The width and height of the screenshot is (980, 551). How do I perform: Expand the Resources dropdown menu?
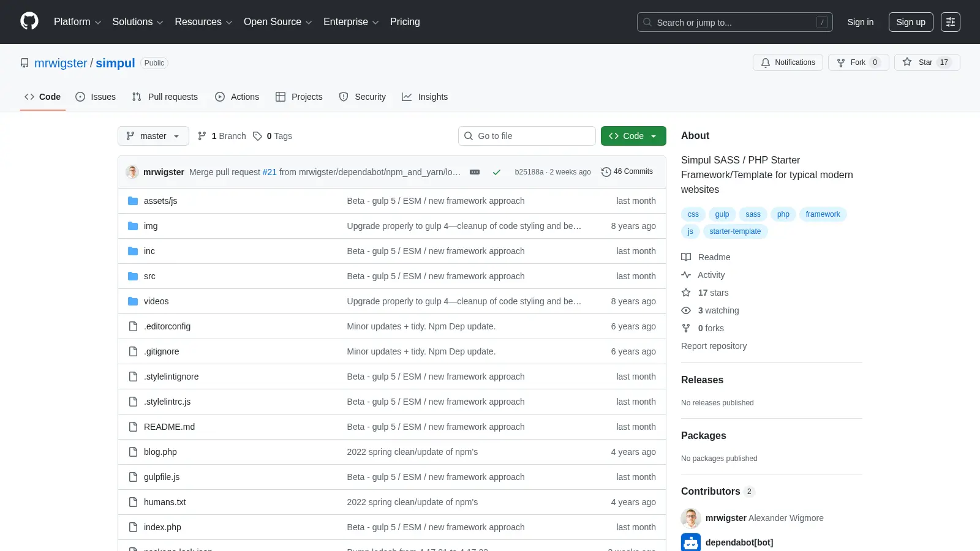tap(203, 22)
